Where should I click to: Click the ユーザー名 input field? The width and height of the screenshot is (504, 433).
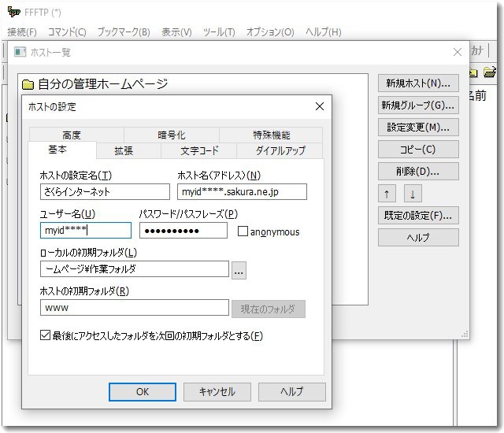click(x=85, y=231)
